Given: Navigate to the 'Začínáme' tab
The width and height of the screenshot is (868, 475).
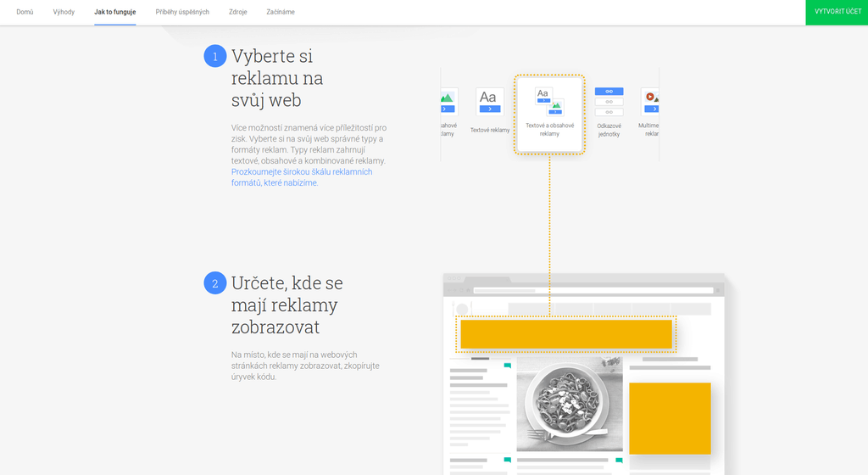Looking at the screenshot, I should pyautogui.click(x=281, y=12).
